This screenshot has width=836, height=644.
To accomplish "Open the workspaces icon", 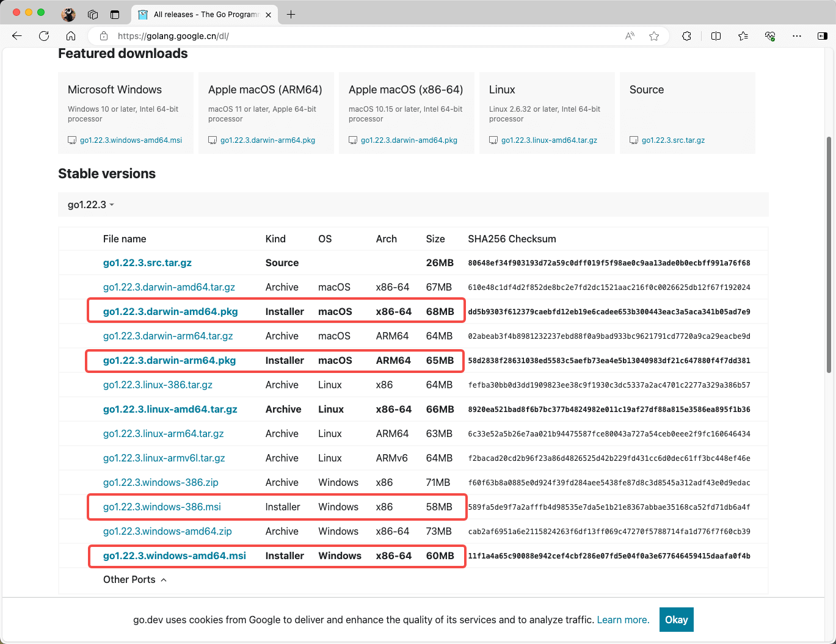I will coord(93,14).
